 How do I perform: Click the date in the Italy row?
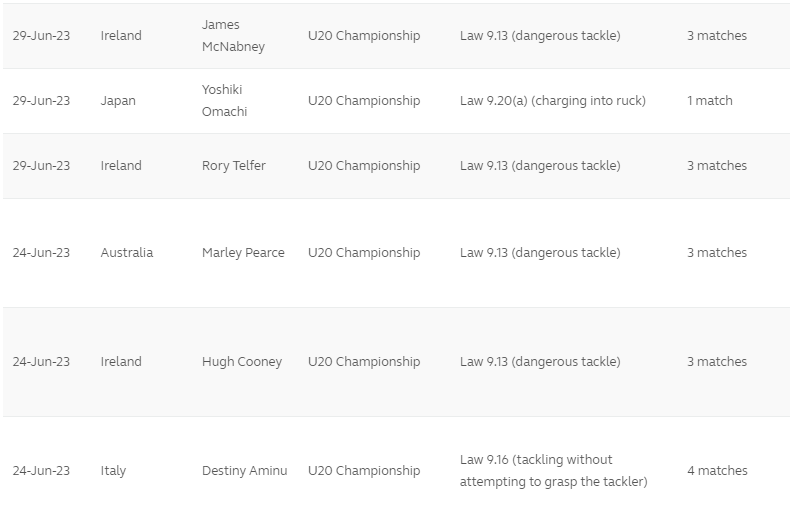(x=41, y=471)
